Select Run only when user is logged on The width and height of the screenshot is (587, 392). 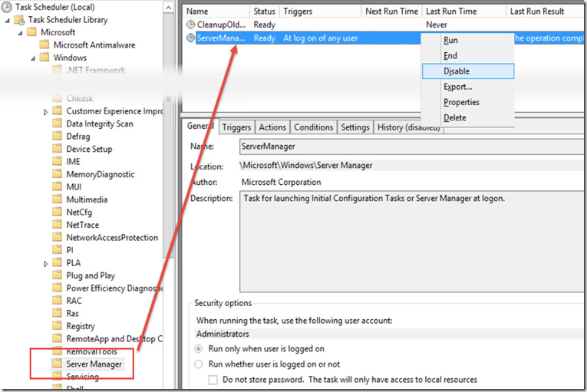coord(200,349)
